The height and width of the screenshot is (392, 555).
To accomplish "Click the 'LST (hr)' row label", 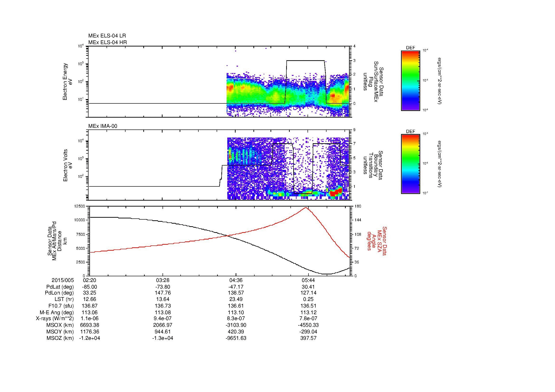I will click(x=64, y=300).
